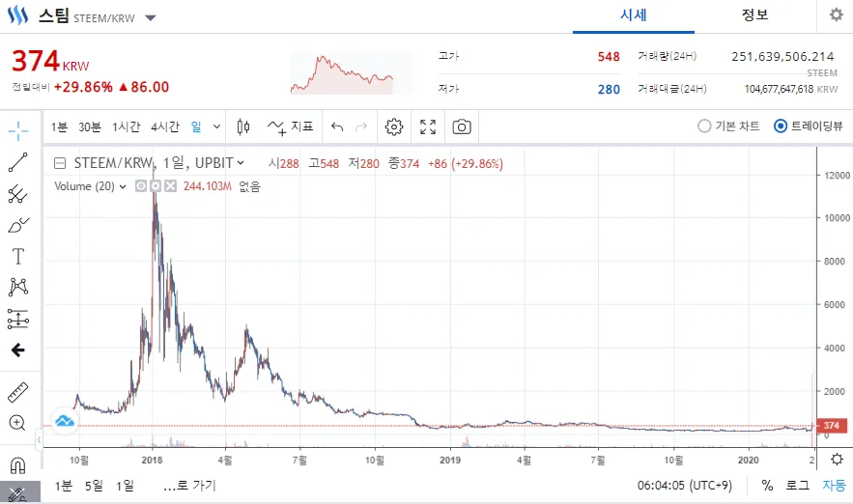Select the trend line drawing tool

[x=18, y=162]
